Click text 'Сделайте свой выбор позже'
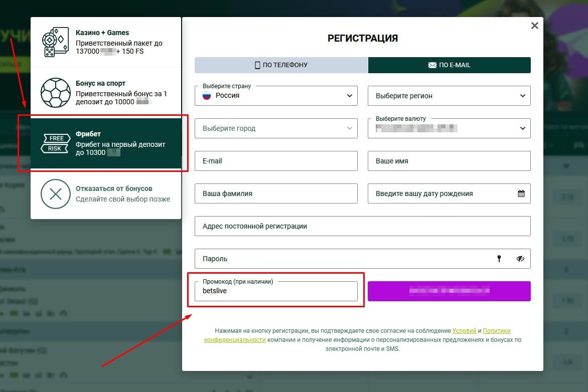The height and width of the screenshot is (392, 588). coord(123,199)
